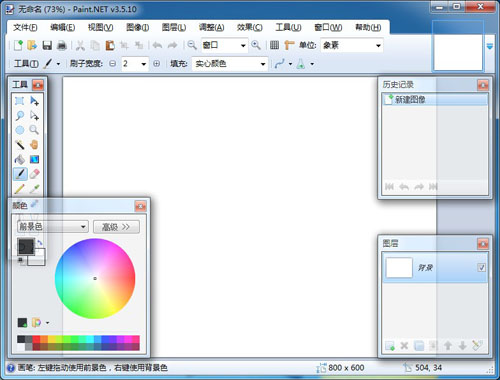Move layer up arrow in 图层 panel

448,346
